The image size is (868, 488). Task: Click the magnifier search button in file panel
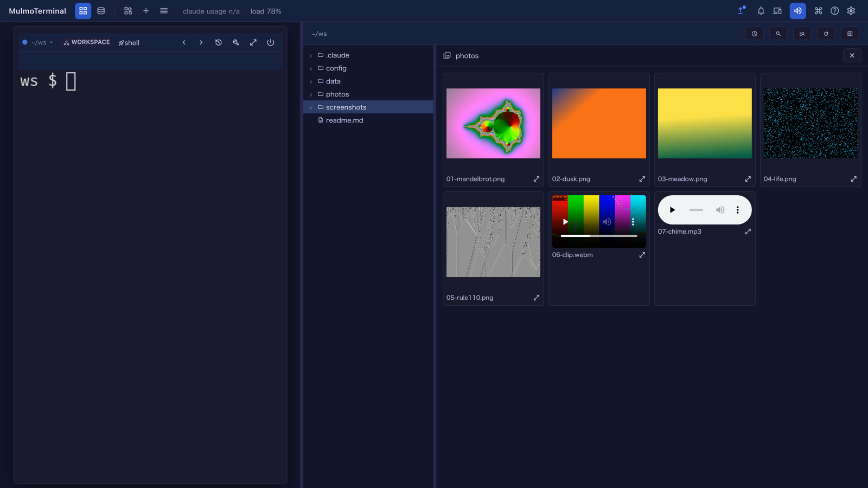[778, 34]
